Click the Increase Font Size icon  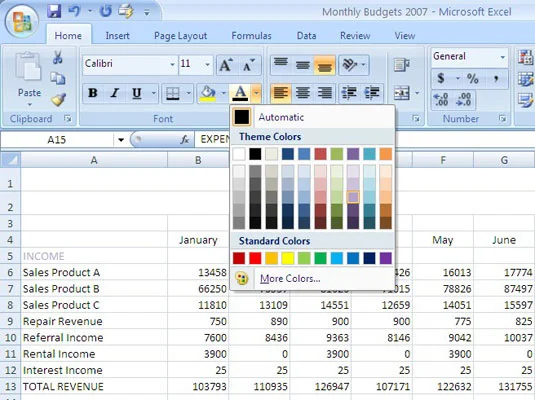(227, 65)
